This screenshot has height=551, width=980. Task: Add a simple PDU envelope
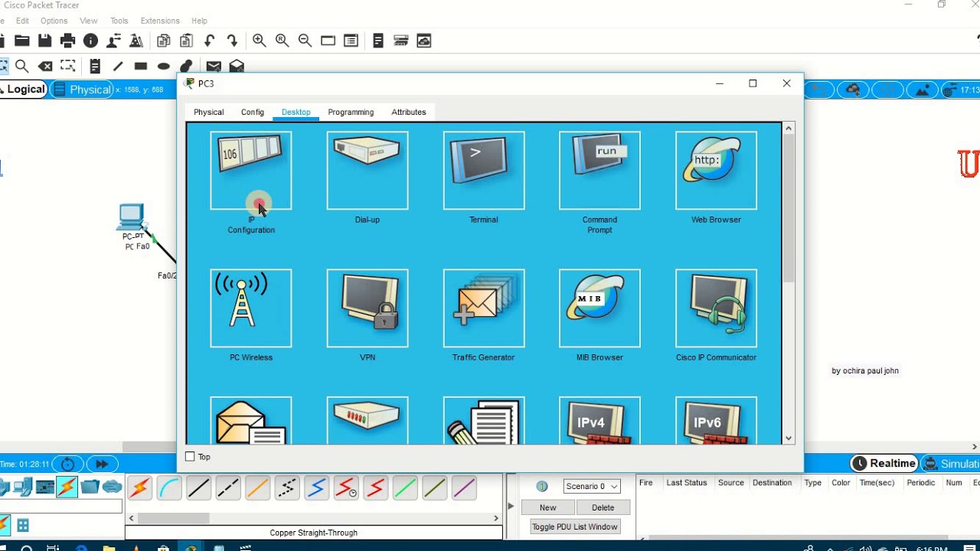coord(214,67)
